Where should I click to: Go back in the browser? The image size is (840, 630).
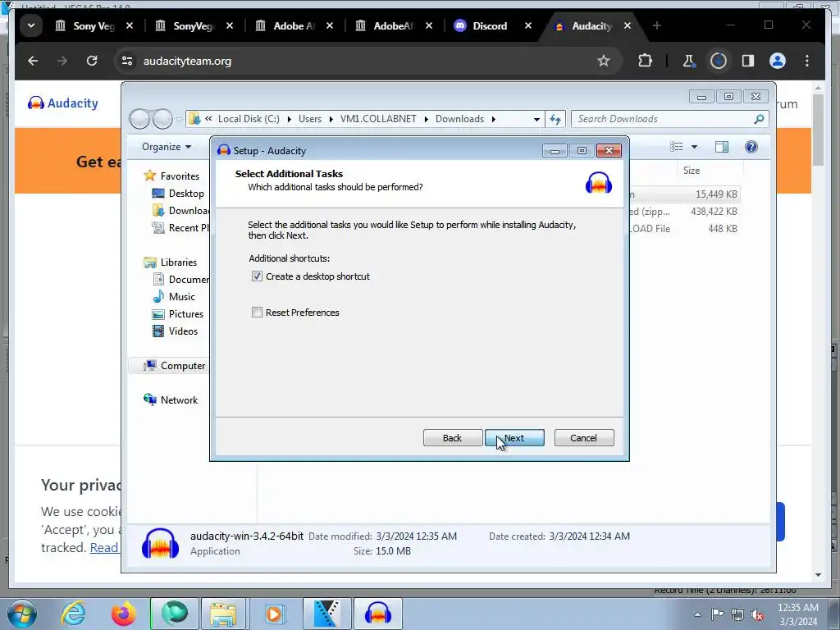(x=33, y=61)
